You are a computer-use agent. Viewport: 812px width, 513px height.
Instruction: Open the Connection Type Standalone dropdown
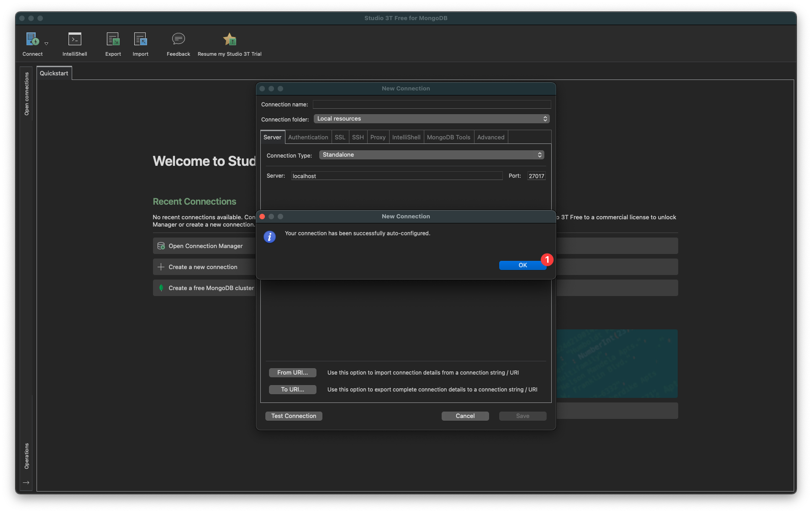click(432, 155)
